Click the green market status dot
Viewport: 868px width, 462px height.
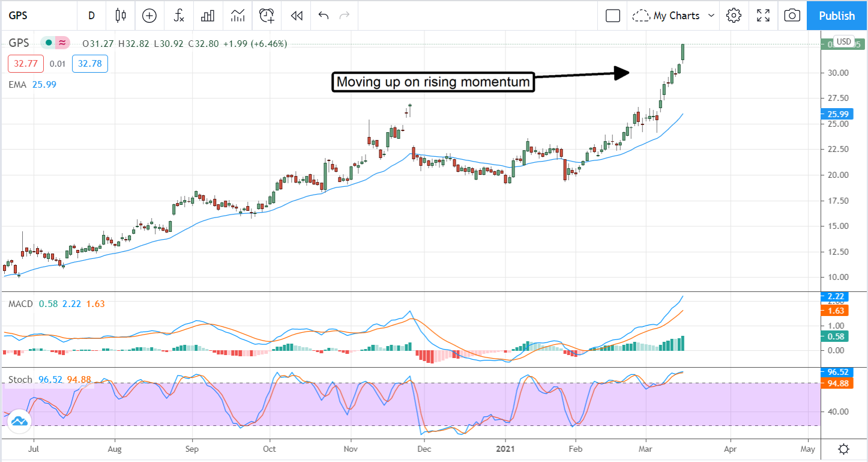[x=48, y=43]
